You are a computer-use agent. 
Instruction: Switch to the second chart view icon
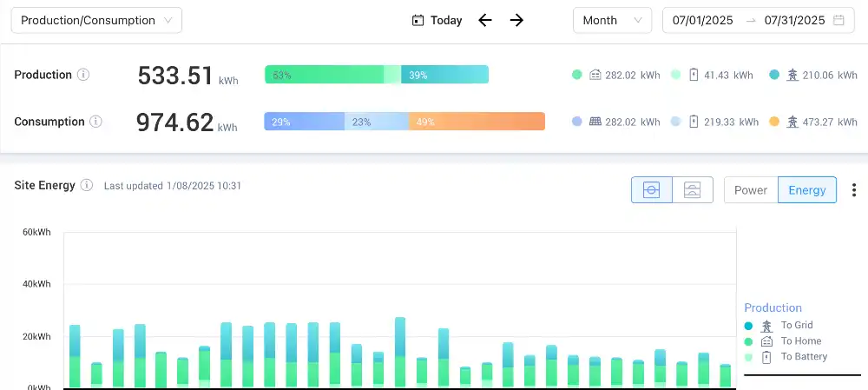(693, 190)
